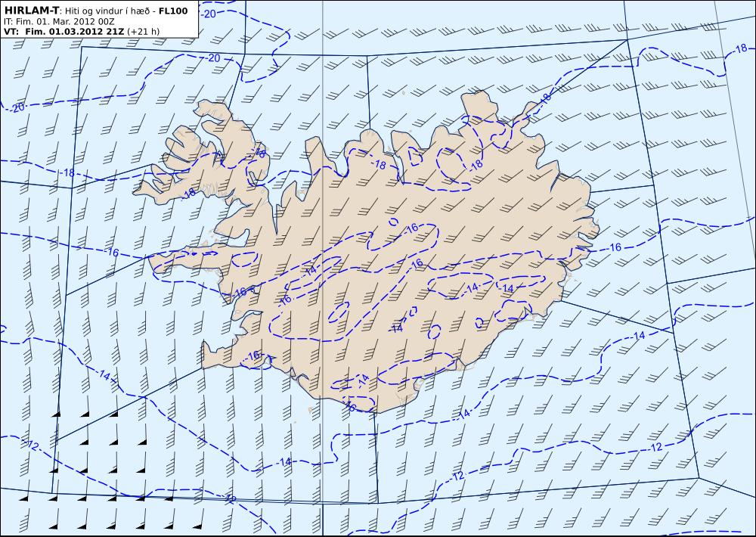The width and height of the screenshot is (756, 537).
Task: Click valid time 'Fim. 01.03.2012 21Z' text
Action: coord(75,32)
